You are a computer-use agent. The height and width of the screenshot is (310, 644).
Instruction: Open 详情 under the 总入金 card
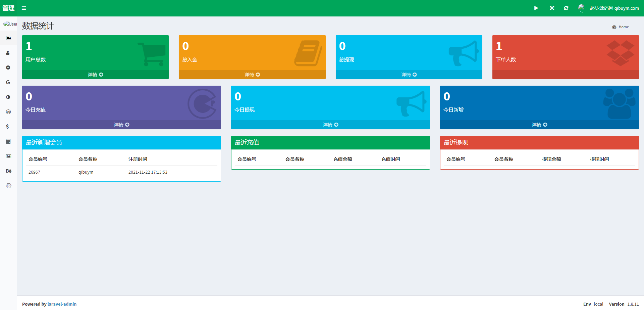(x=252, y=75)
